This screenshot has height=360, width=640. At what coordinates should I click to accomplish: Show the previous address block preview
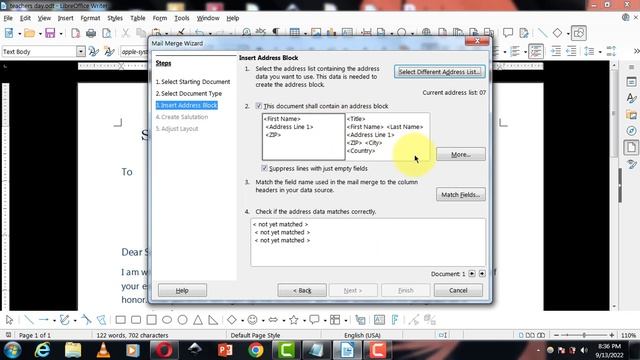(x=472, y=273)
